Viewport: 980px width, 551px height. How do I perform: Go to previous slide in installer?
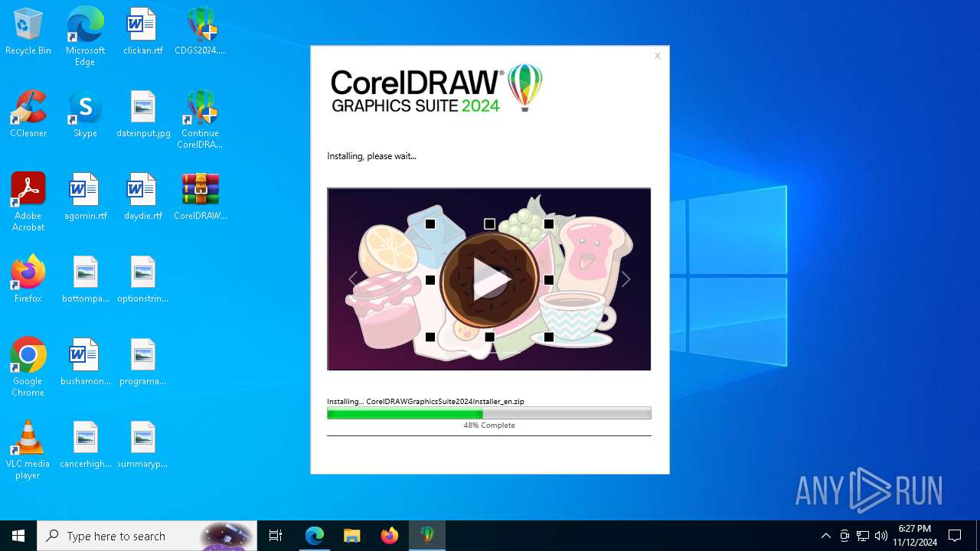click(x=353, y=279)
